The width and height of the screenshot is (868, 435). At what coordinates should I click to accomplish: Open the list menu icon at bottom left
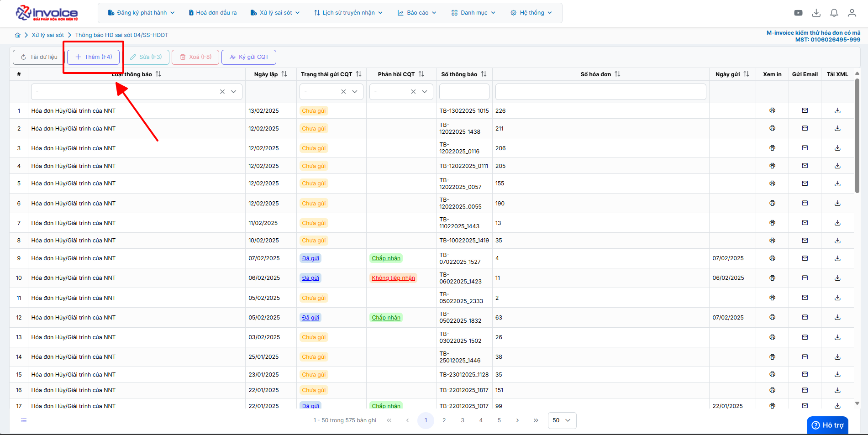pyautogui.click(x=24, y=420)
